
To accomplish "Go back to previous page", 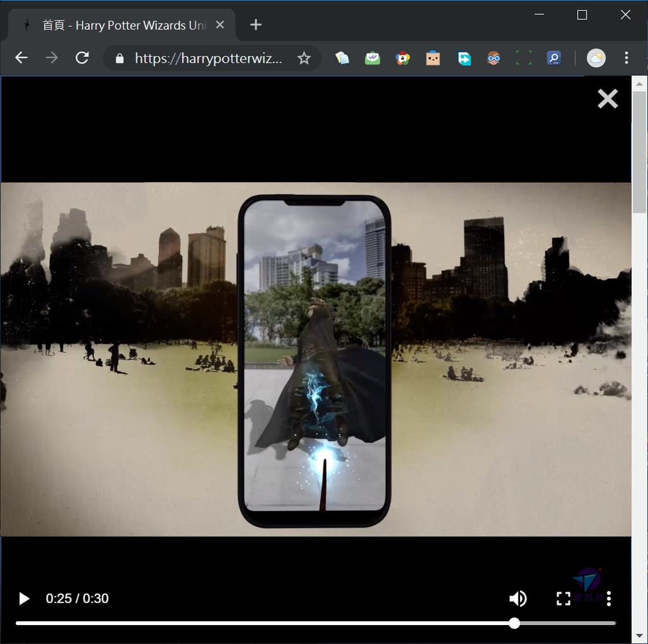I will coord(22,58).
